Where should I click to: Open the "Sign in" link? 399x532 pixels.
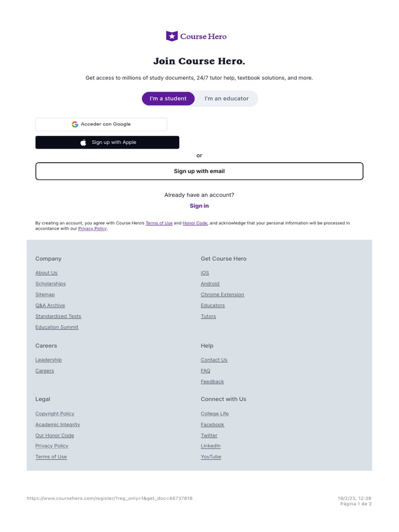click(199, 206)
